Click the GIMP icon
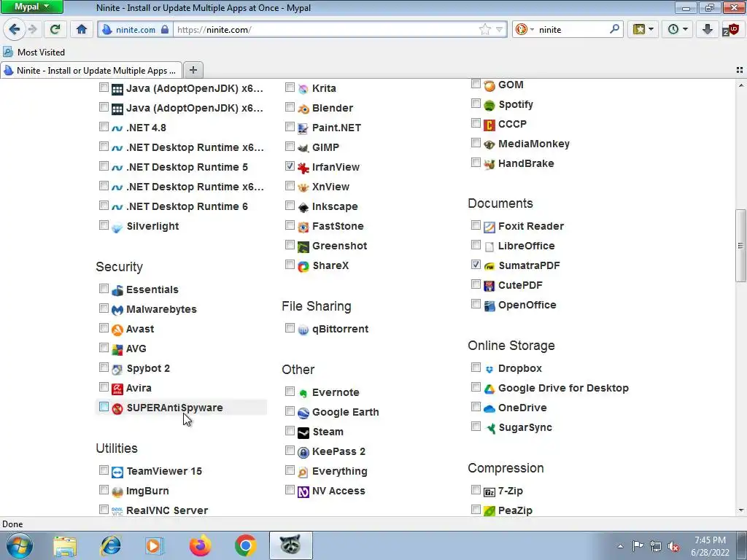 coord(303,148)
